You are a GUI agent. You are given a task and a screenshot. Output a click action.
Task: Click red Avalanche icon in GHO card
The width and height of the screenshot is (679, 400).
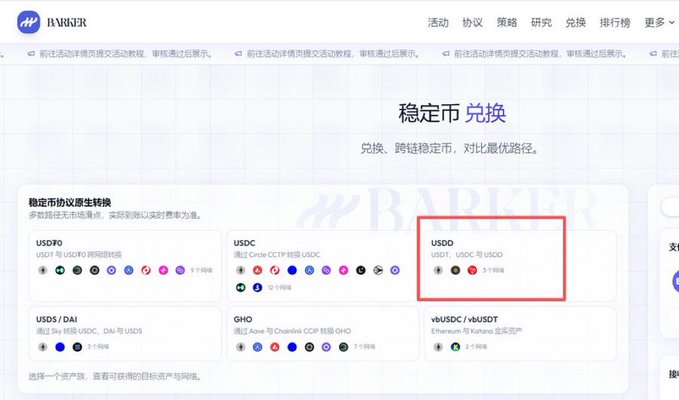275,347
